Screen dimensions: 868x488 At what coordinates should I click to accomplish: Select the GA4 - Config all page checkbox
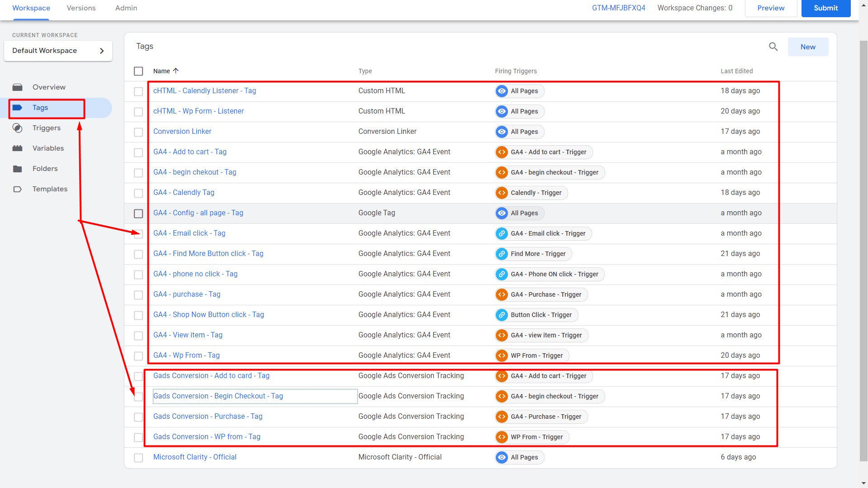coord(138,213)
